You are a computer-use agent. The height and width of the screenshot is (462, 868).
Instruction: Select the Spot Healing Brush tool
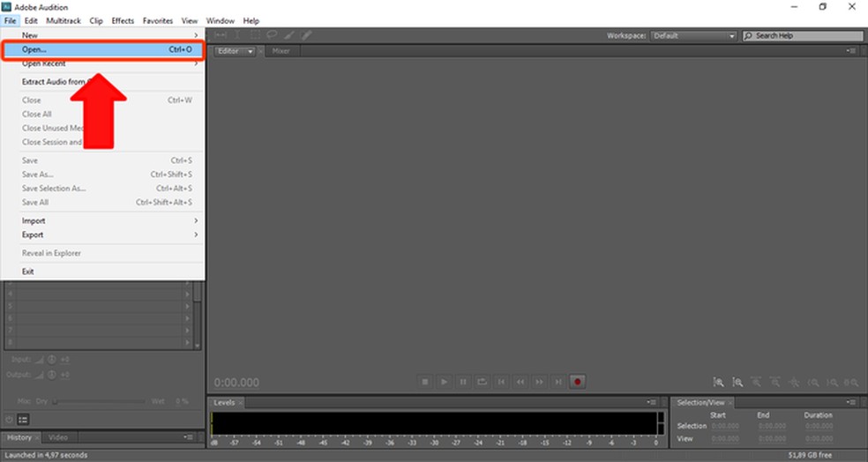pos(306,35)
